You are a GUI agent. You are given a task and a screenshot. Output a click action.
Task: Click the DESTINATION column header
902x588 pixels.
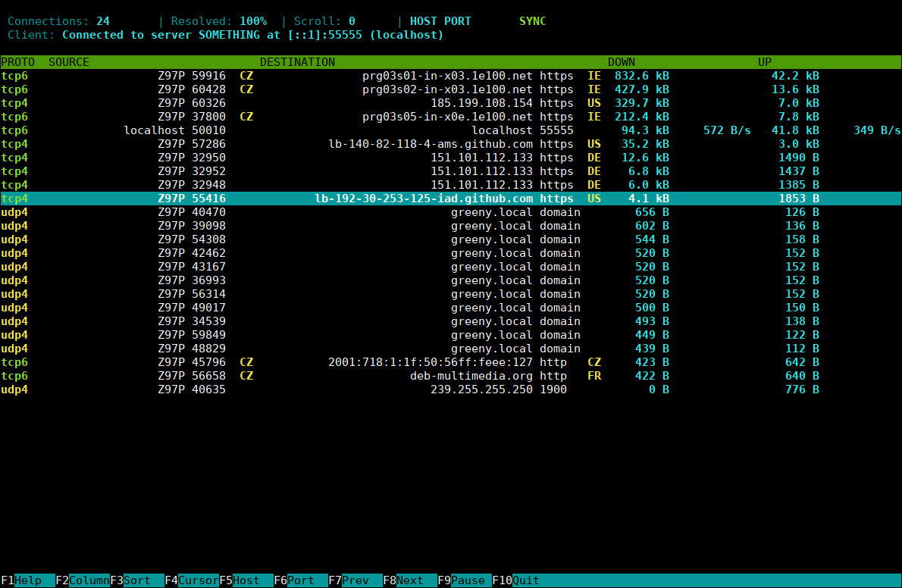coord(297,62)
